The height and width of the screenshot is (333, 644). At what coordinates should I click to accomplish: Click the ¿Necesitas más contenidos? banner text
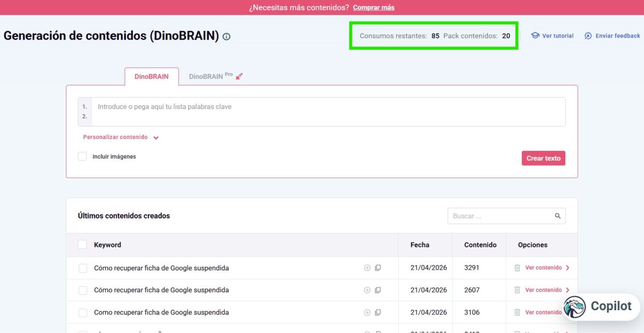pos(299,7)
